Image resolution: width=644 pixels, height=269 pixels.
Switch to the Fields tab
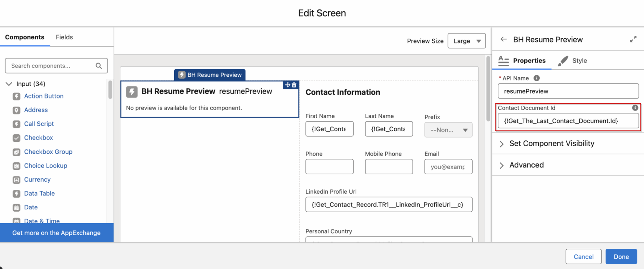click(64, 37)
